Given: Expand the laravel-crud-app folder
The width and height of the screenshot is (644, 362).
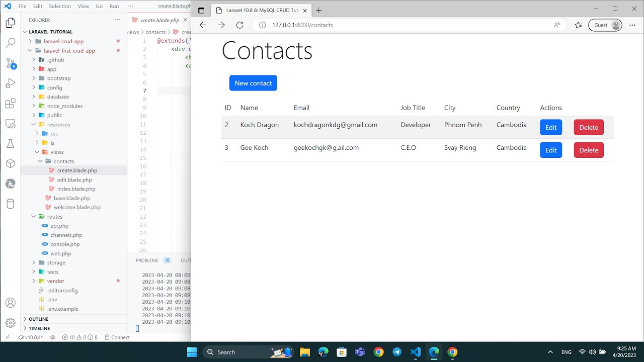Looking at the screenshot, I should coord(63,41).
